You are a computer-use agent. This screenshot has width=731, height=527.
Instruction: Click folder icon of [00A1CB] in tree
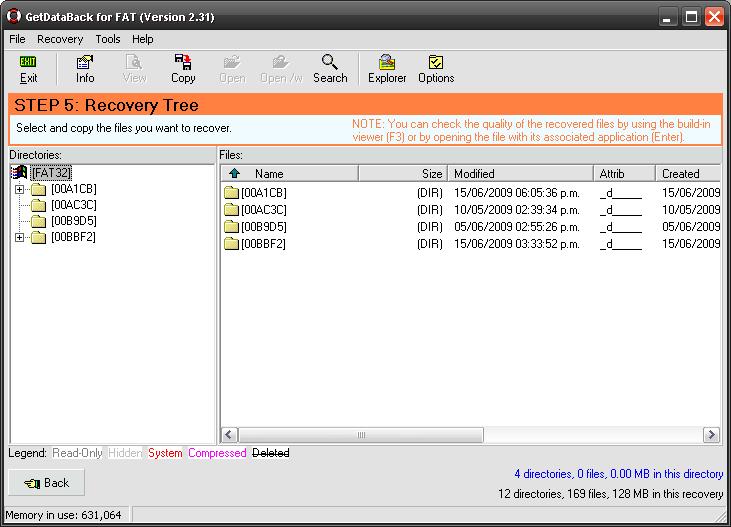click(39, 189)
